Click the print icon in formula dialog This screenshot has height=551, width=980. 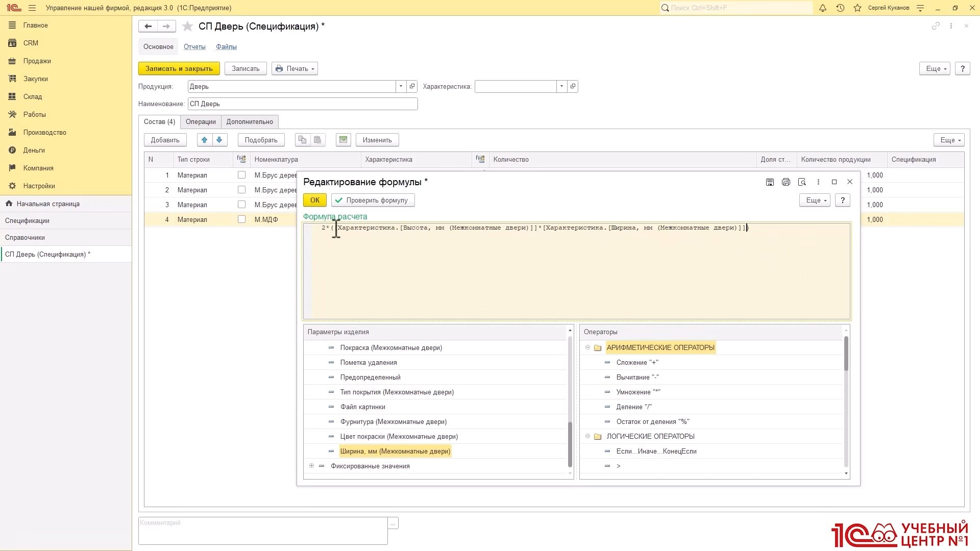click(x=786, y=182)
